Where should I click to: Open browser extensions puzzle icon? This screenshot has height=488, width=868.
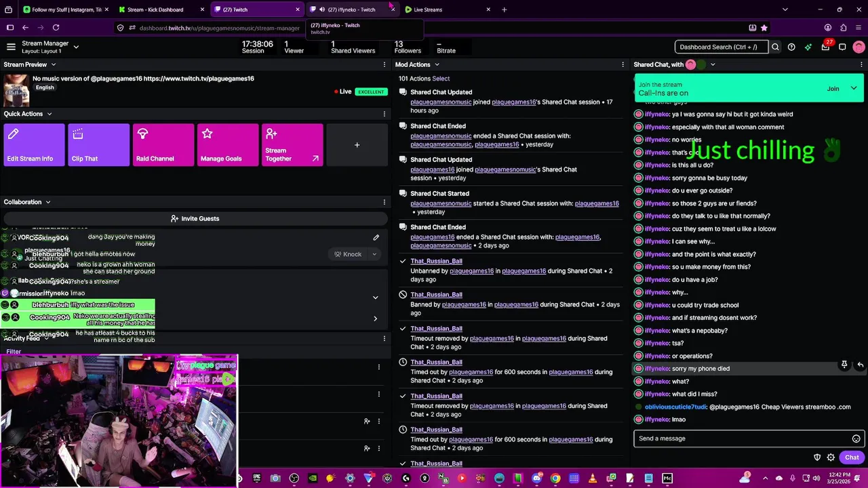(x=843, y=28)
